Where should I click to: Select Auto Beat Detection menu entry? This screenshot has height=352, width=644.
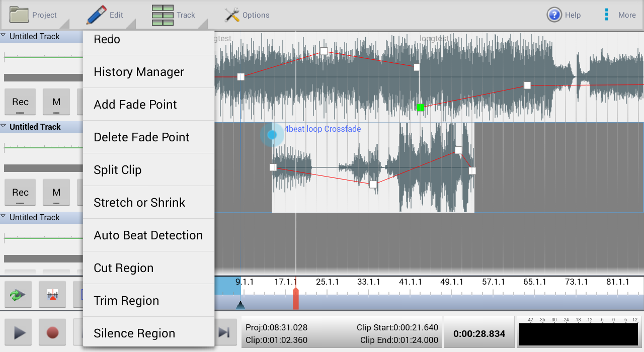click(148, 235)
